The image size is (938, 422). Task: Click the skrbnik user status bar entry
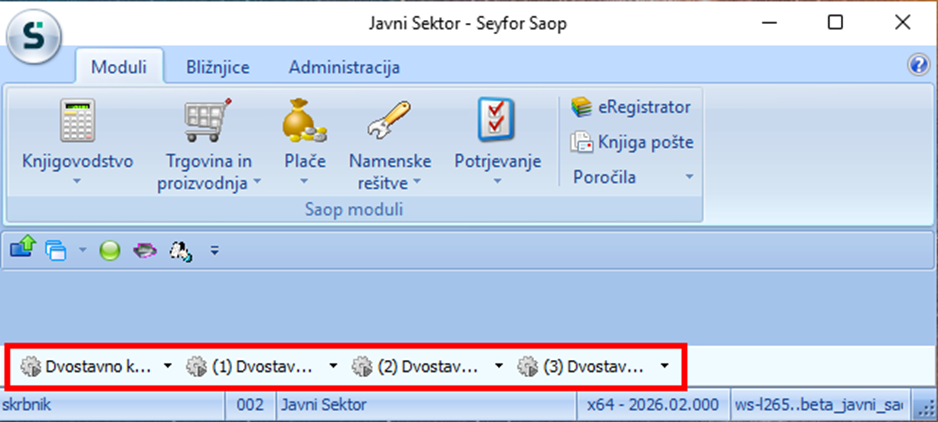point(113,405)
